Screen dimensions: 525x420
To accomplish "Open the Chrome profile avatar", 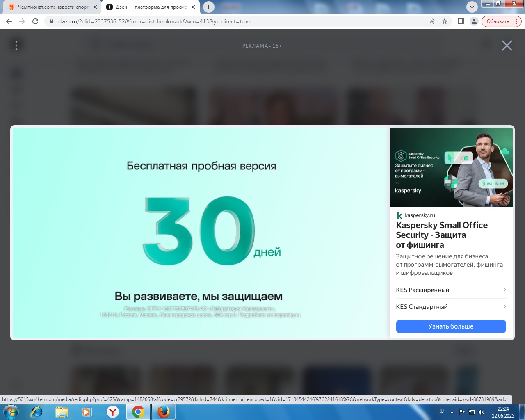I will [x=474, y=21].
